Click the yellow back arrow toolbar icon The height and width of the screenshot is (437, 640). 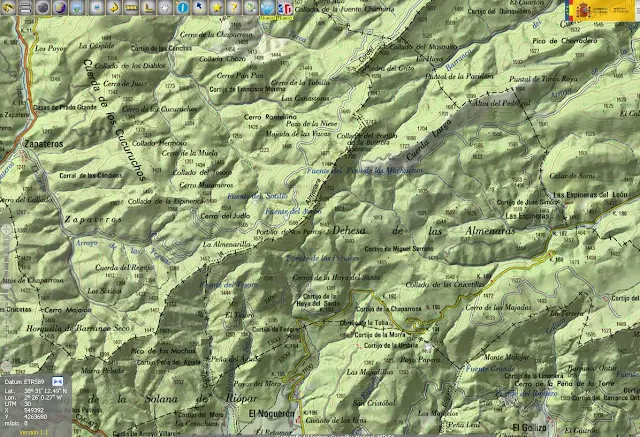8,7
